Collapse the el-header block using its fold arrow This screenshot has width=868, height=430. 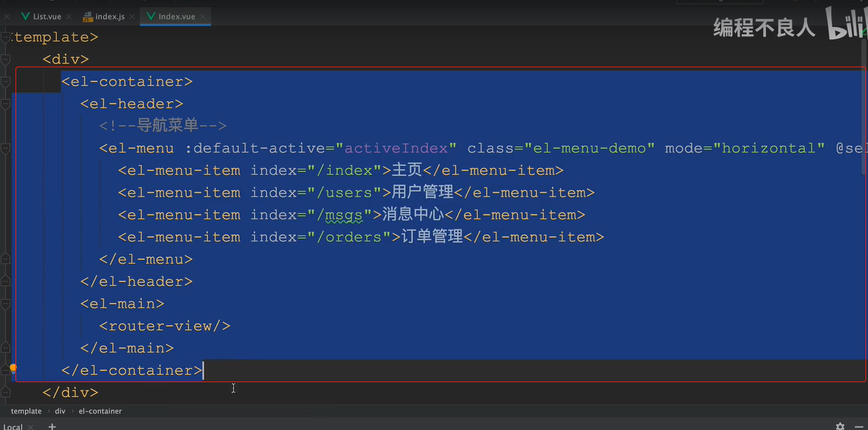(x=5, y=103)
